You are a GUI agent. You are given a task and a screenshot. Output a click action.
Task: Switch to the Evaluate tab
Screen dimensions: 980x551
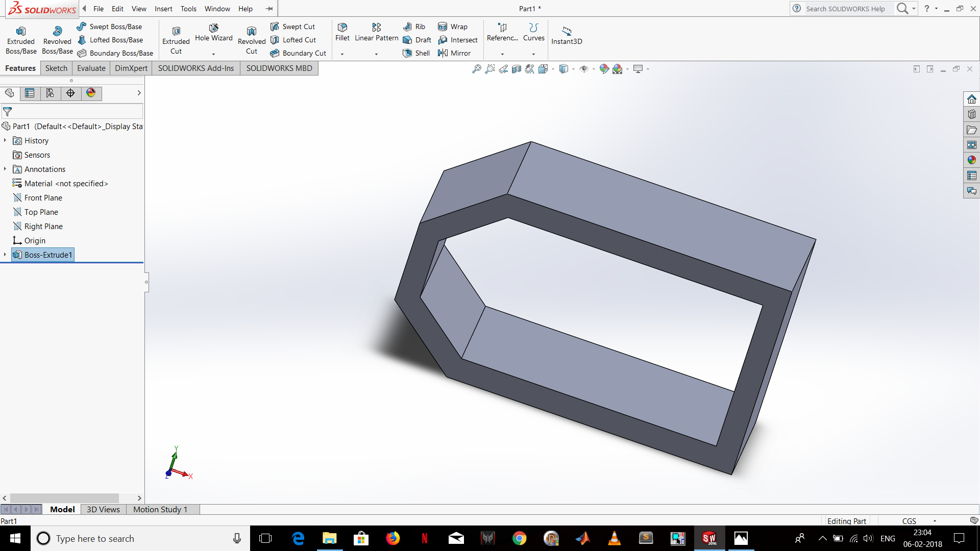[x=91, y=68]
